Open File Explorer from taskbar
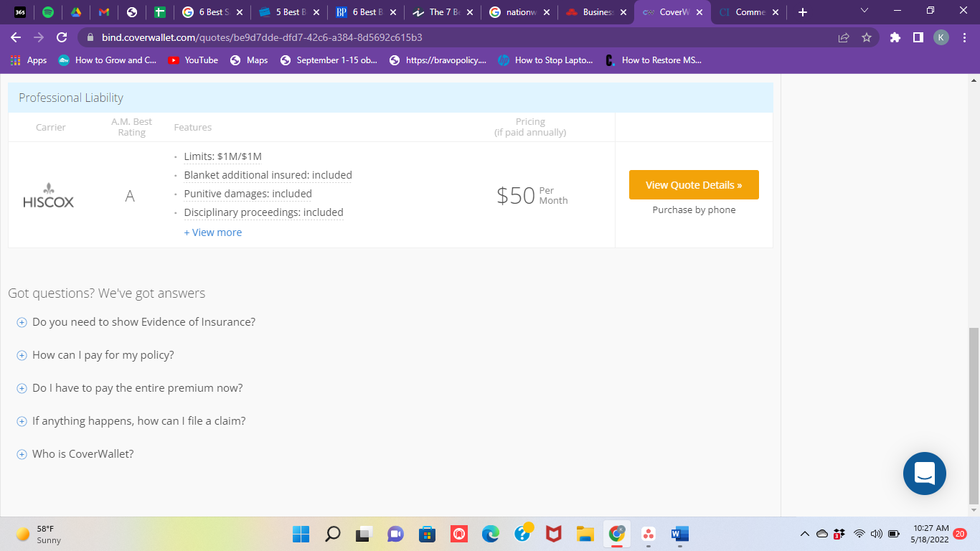The width and height of the screenshot is (980, 551). [x=585, y=534]
